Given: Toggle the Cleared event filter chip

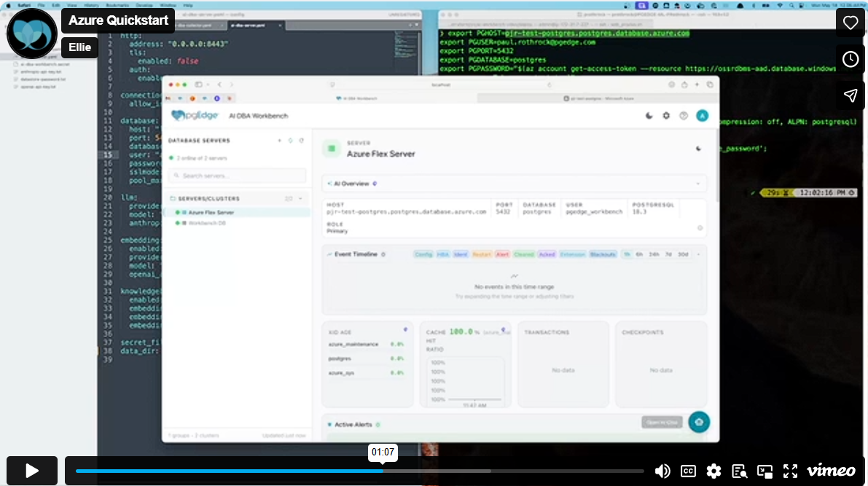Looking at the screenshot, I should coord(524,254).
